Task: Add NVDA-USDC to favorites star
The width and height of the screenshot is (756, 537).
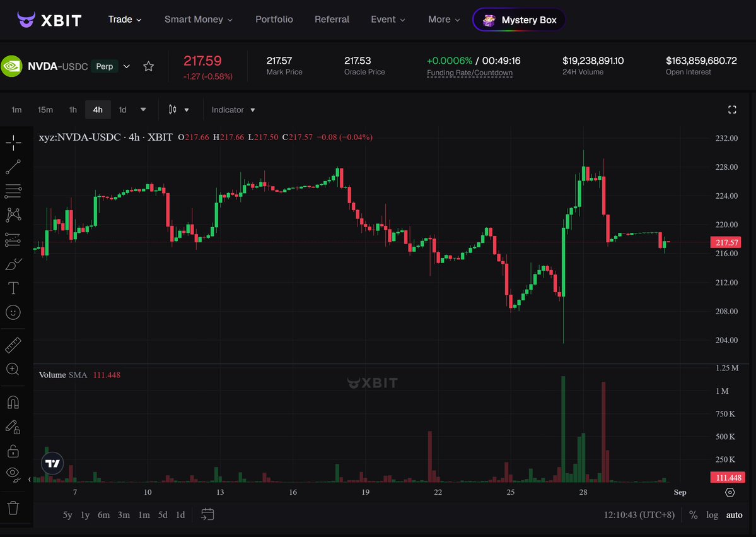Action: pos(149,67)
